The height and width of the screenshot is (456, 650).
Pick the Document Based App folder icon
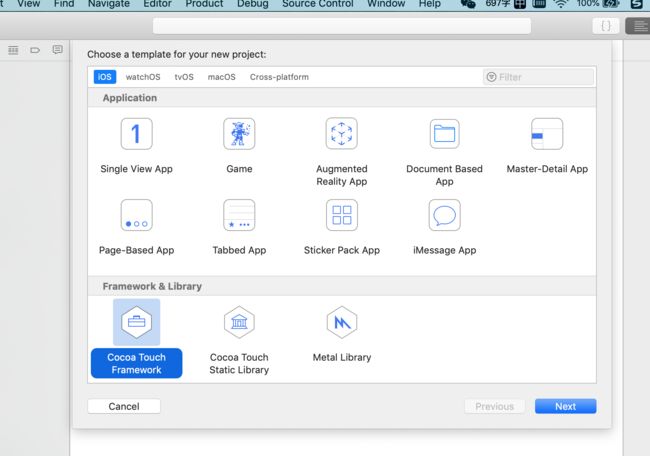tap(444, 134)
